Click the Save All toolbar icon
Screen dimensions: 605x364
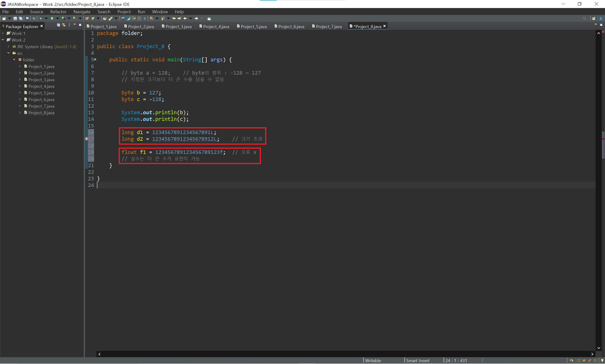coord(21,18)
